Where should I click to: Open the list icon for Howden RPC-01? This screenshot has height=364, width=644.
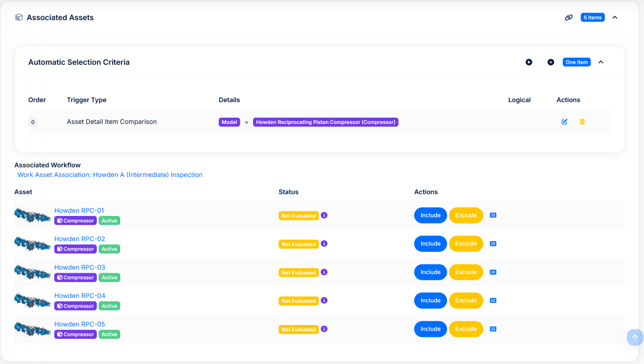(x=493, y=215)
